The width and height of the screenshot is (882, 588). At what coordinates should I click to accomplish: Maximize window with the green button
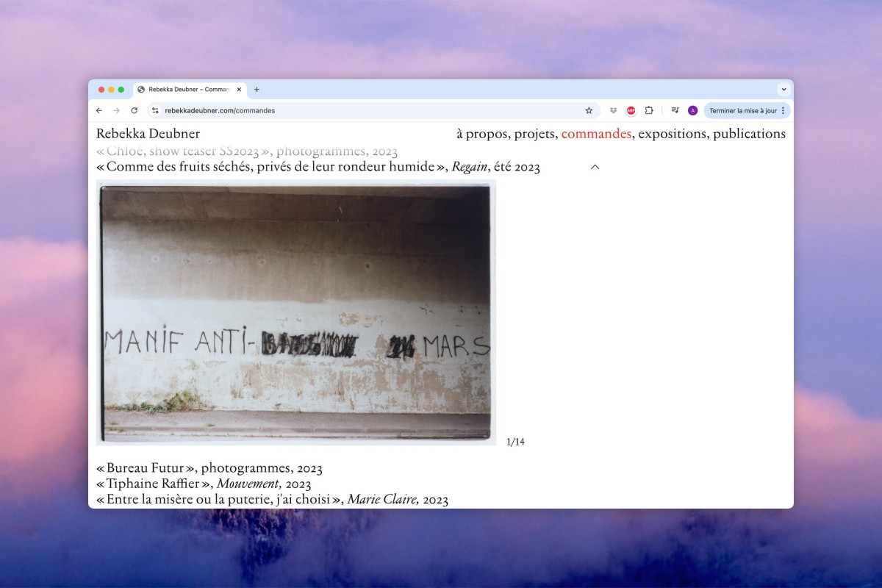[x=121, y=90]
